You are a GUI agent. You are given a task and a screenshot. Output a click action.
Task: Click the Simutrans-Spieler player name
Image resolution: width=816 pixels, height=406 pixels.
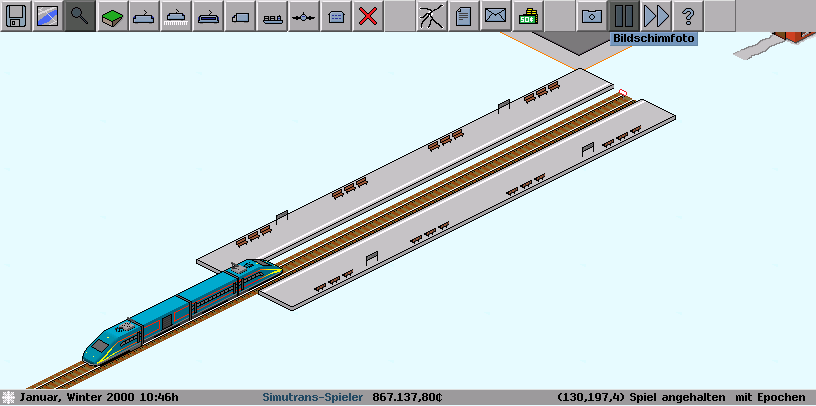click(x=312, y=397)
